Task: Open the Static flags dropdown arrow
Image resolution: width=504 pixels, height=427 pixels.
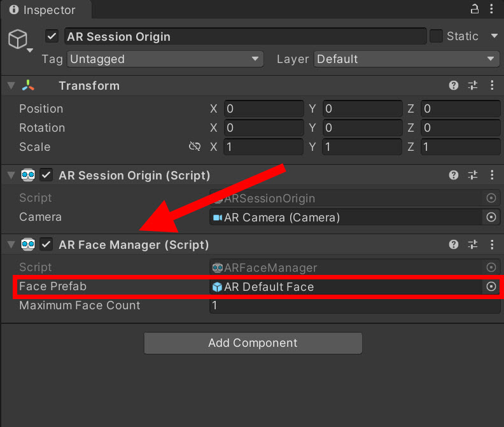Action: pos(494,36)
